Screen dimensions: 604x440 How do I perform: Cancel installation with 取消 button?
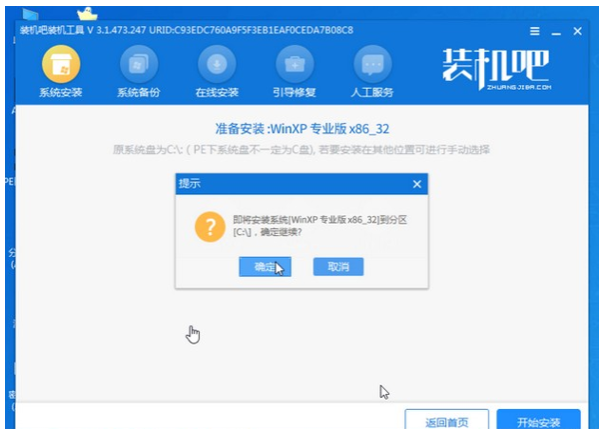(x=338, y=267)
